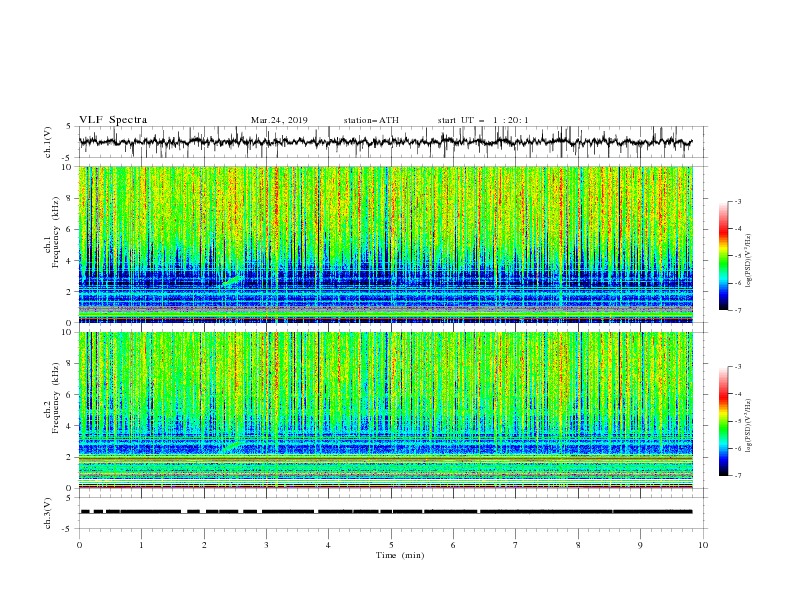
Task: Click time axis tick label "9"
Action: coord(640,545)
